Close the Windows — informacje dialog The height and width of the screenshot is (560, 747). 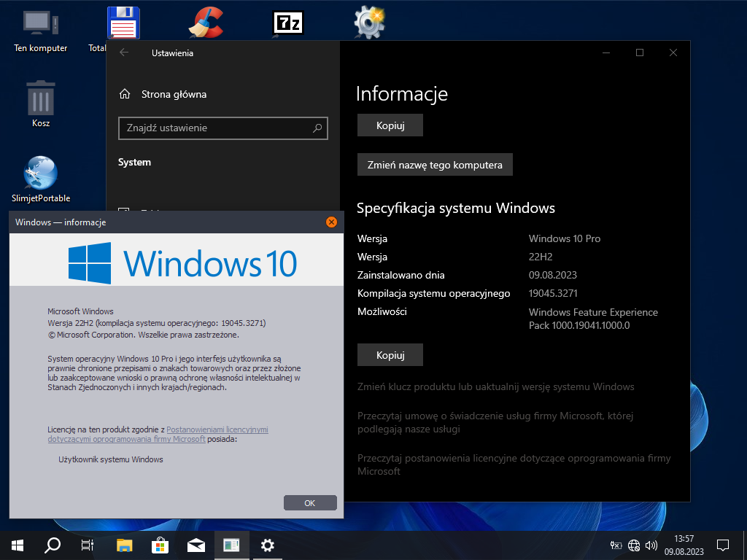pos(331,222)
